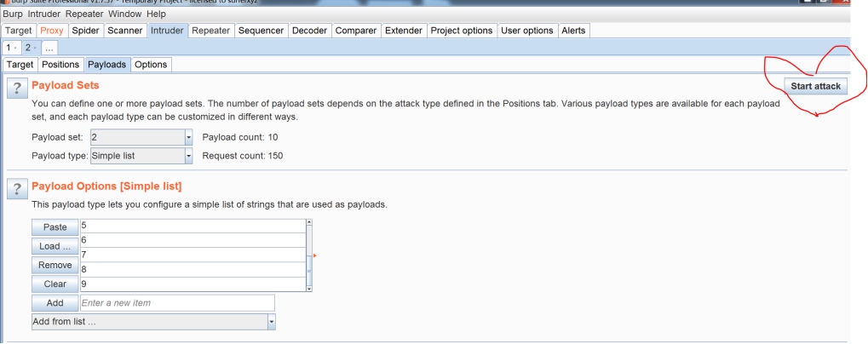Open the Project options tab
Viewport: 868px width, 344px height.
(x=462, y=31)
